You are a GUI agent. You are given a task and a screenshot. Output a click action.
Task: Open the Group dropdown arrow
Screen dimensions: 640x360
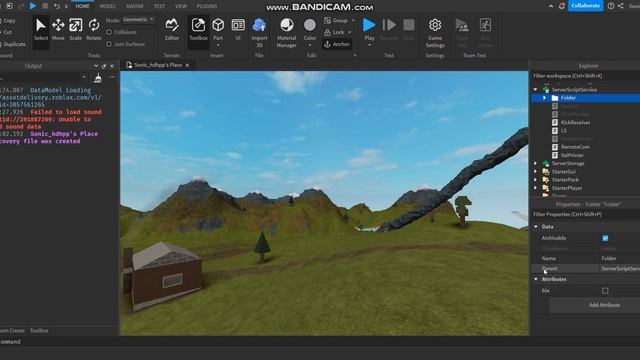click(353, 20)
